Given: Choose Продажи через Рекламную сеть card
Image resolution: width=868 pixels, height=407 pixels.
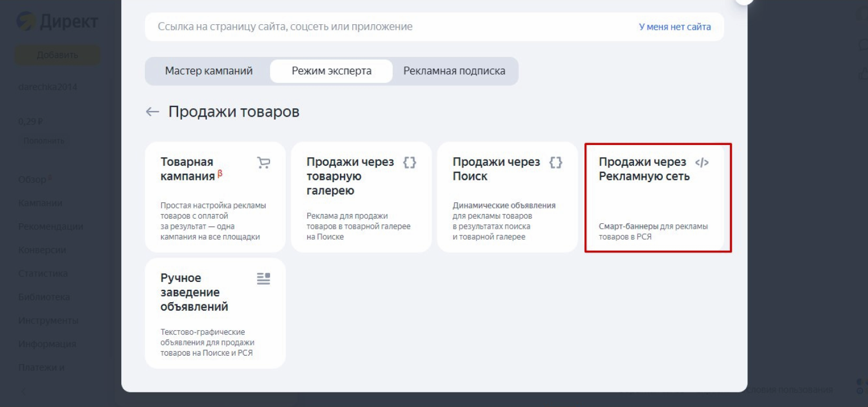Looking at the screenshot, I should pyautogui.click(x=654, y=197).
